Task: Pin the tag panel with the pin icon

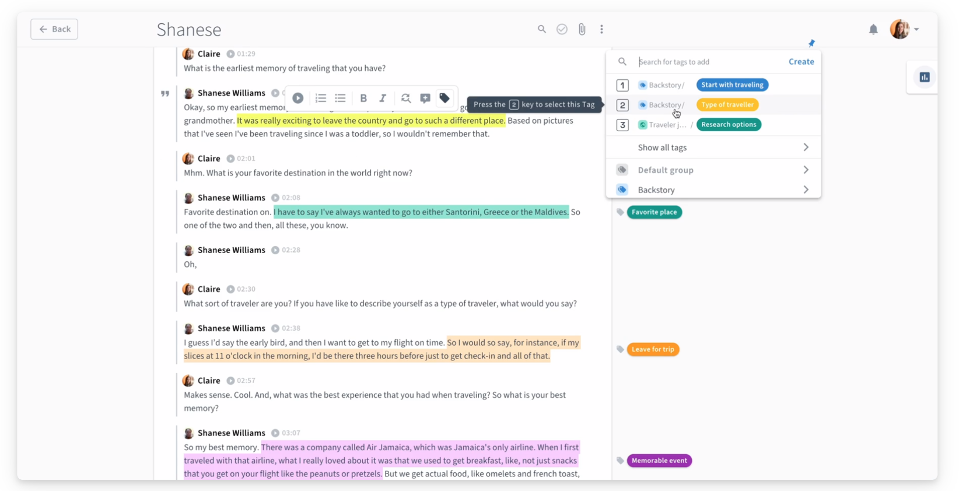Action: tap(811, 43)
